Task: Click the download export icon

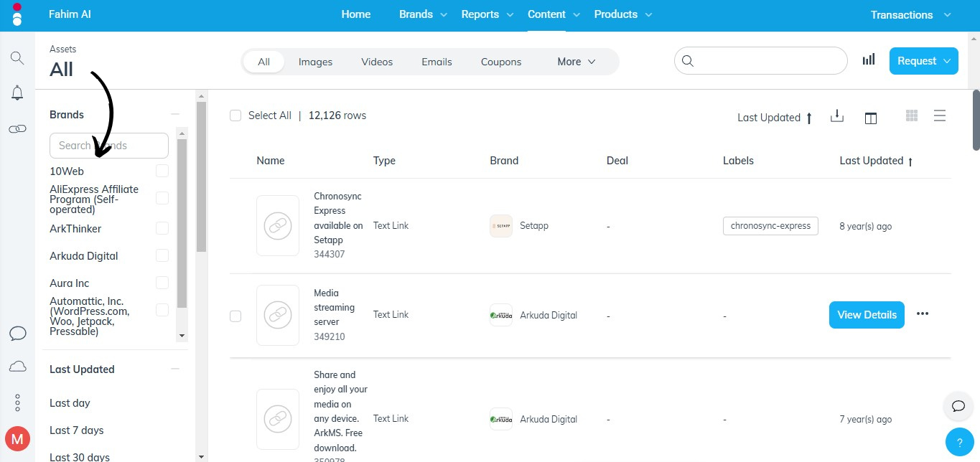Action: coord(836,116)
